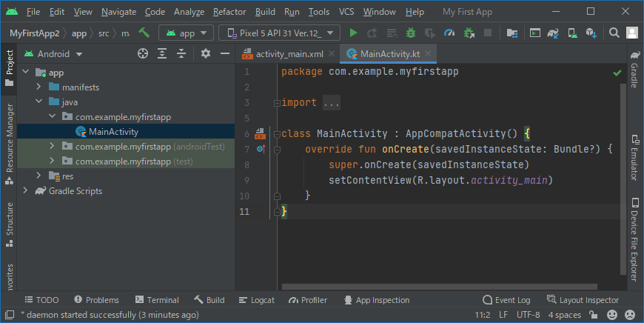Close the MainActivity.kt tab
The height and width of the screenshot is (323, 644).
coord(429,53)
